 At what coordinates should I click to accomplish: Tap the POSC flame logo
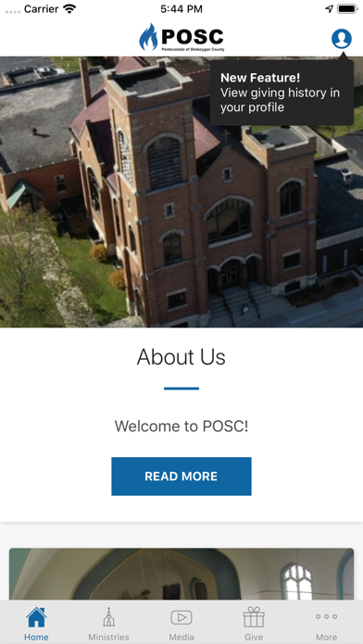pyautogui.click(x=181, y=37)
